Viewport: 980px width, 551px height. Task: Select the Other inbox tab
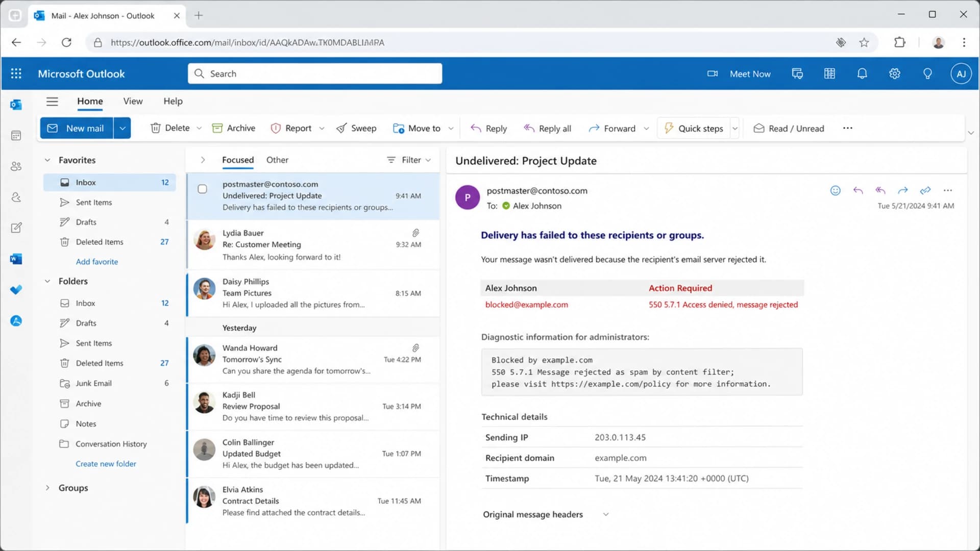[277, 160]
